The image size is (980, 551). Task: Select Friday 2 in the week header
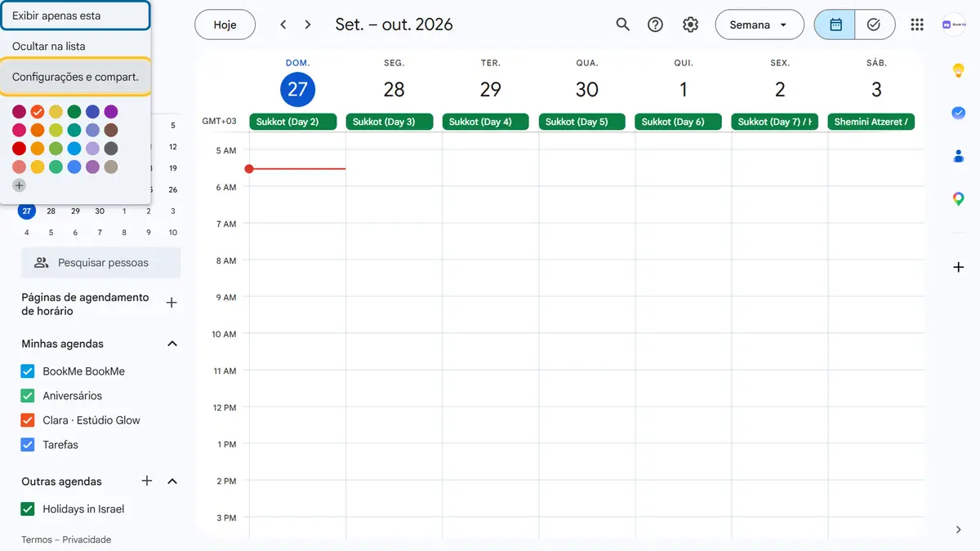click(779, 89)
